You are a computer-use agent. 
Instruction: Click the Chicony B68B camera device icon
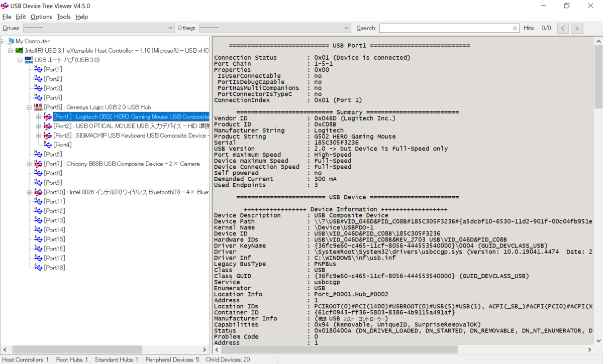[x=38, y=164]
